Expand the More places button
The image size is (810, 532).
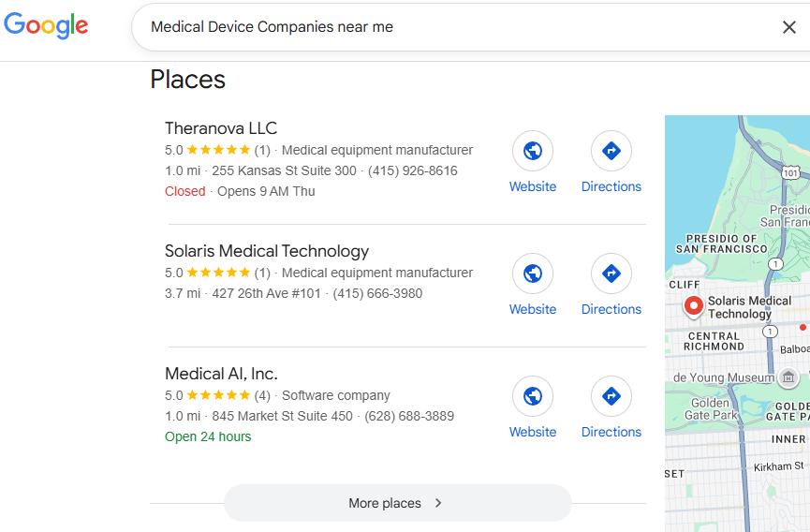397,503
